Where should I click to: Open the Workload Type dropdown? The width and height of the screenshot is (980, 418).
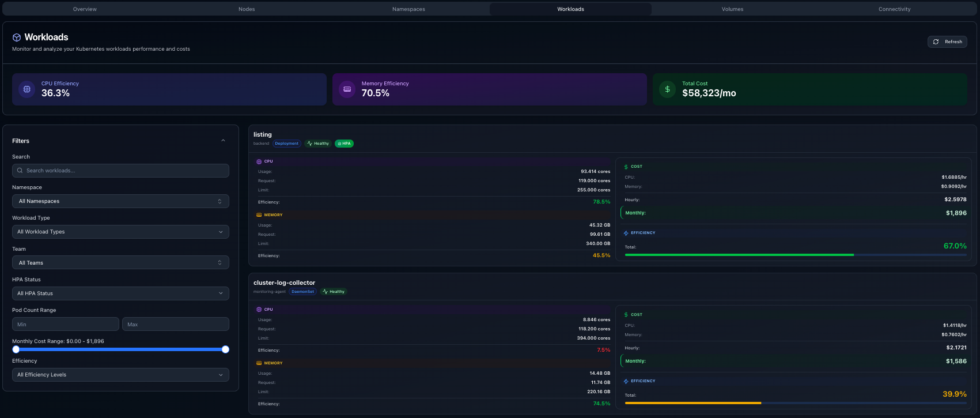(x=120, y=232)
